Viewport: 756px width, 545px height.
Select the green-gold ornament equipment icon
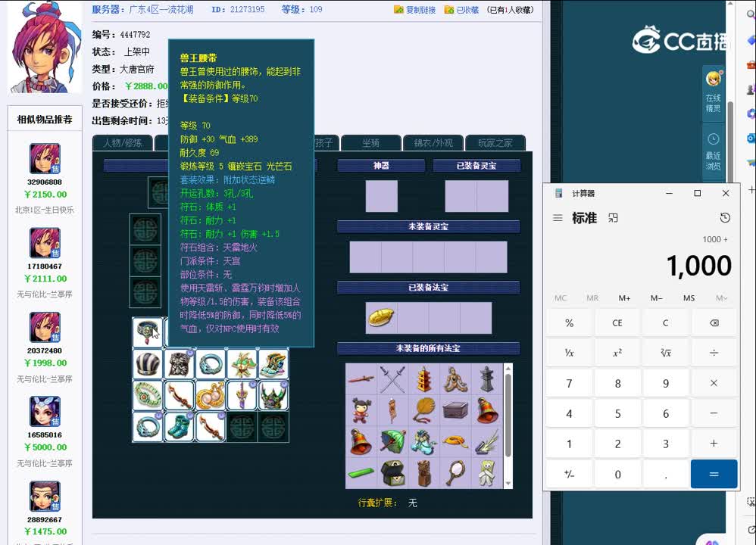pyautogui.click(x=242, y=363)
